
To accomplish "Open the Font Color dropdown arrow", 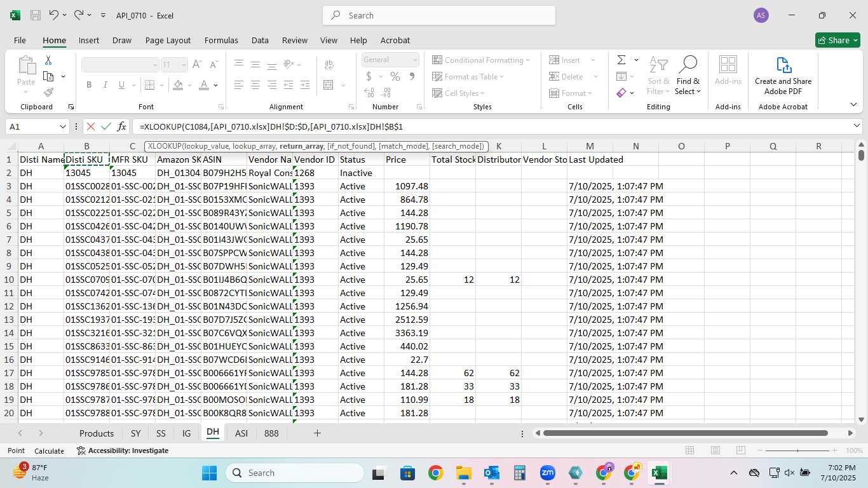I will [x=216, y=85].
